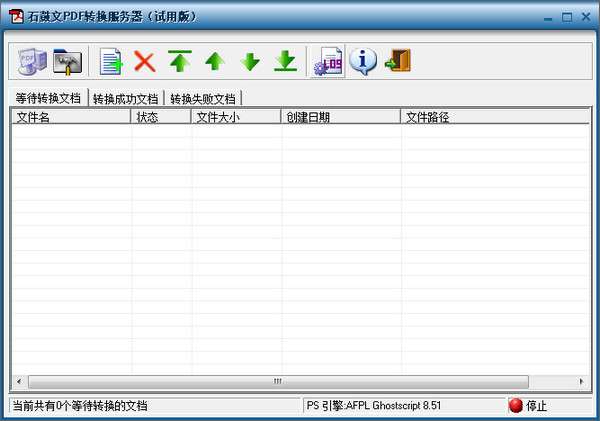Screen dimensions: 600x421
Task: Move item to bottom of queue
Action: pyautogui.click(x=285, y=61)
